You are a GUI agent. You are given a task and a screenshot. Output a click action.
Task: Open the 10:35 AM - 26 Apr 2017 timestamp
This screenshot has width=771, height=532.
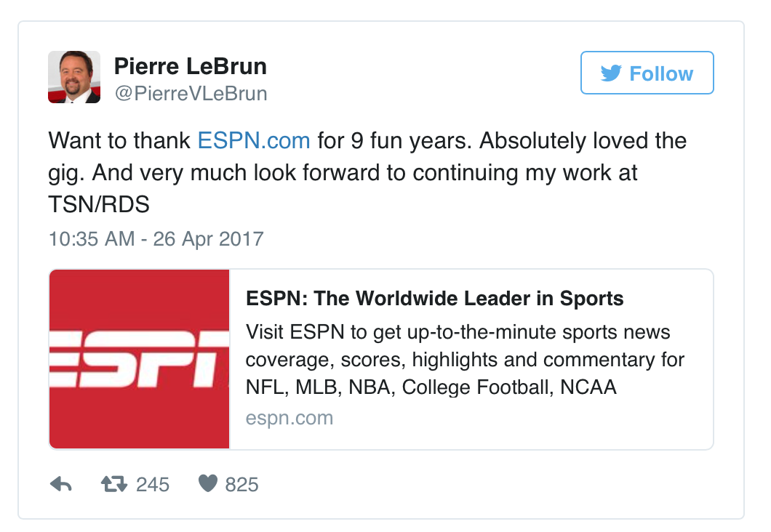click(156, 239)
